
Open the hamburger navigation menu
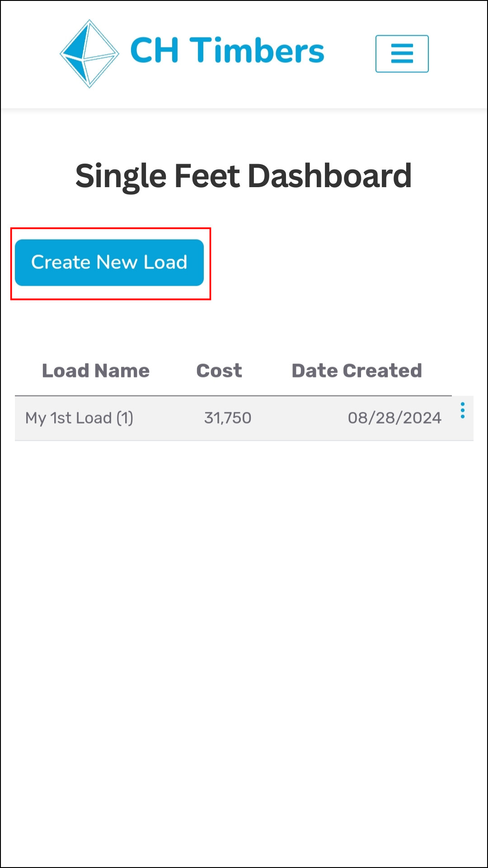402,54
